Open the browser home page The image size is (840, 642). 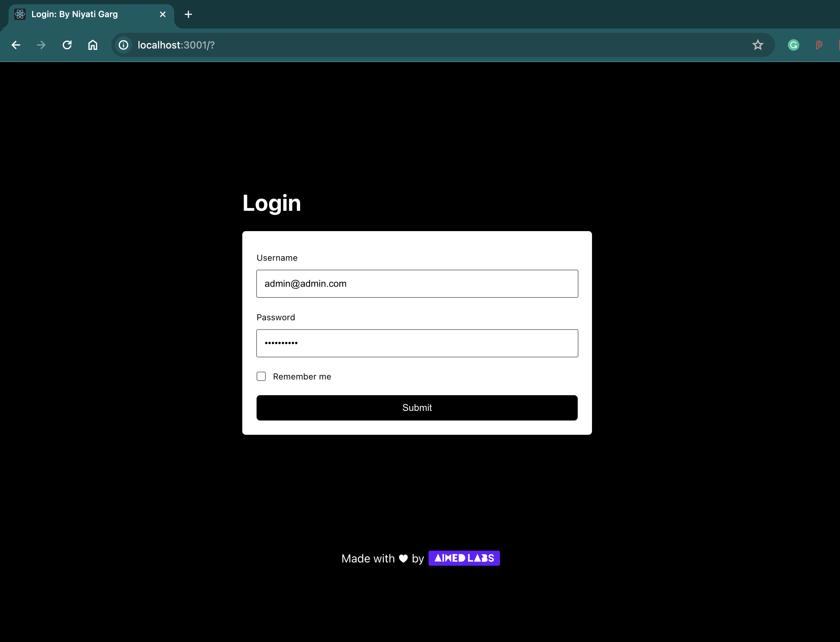point(92,45)
